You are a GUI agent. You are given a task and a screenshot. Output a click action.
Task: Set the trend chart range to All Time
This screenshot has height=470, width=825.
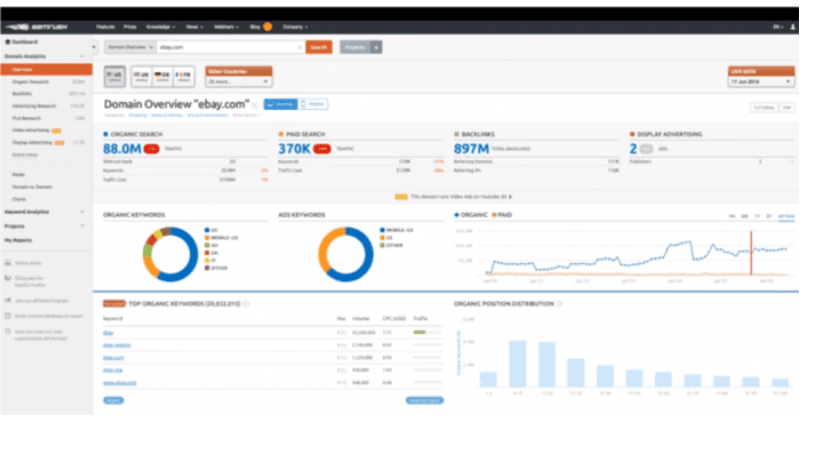point(786,216)
